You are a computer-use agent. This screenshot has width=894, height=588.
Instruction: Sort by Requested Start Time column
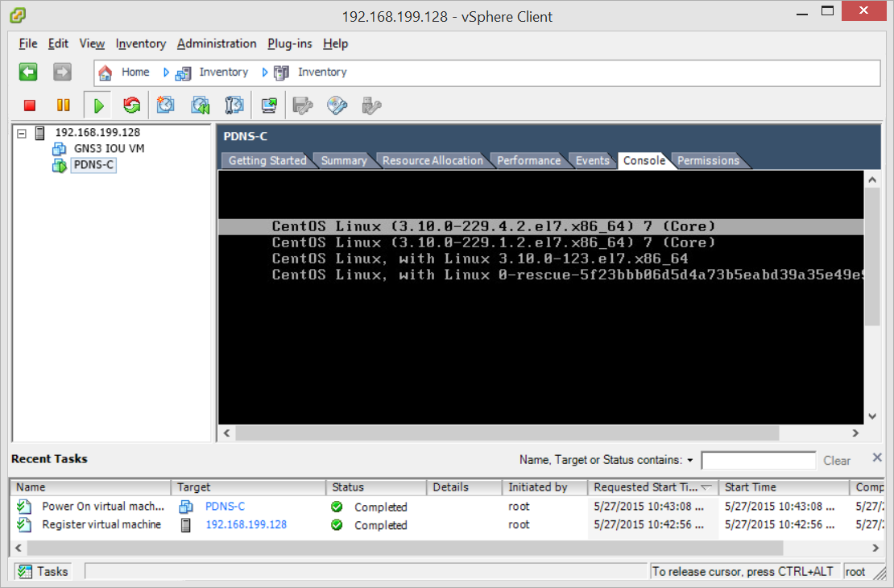[652, 487]
